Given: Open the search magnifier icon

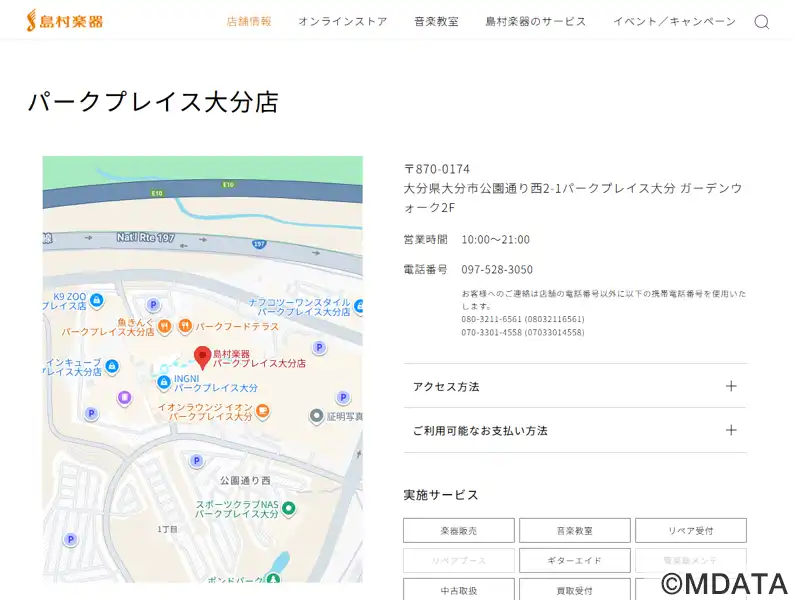Looking at the screenshot, I should coord(762,22).
